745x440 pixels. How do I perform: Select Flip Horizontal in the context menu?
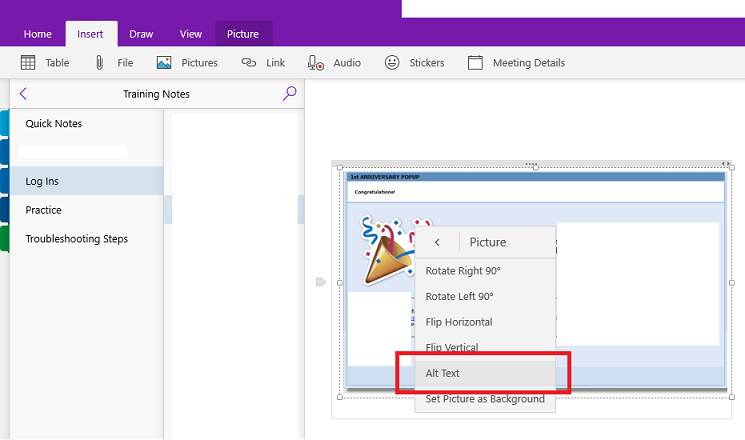tap(485, 322)
